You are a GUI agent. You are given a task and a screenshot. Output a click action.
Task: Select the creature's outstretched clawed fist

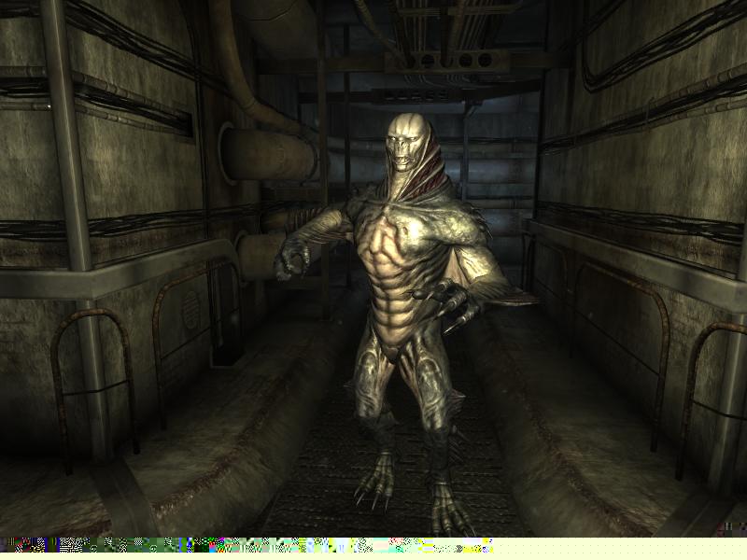tap(291, 259)
